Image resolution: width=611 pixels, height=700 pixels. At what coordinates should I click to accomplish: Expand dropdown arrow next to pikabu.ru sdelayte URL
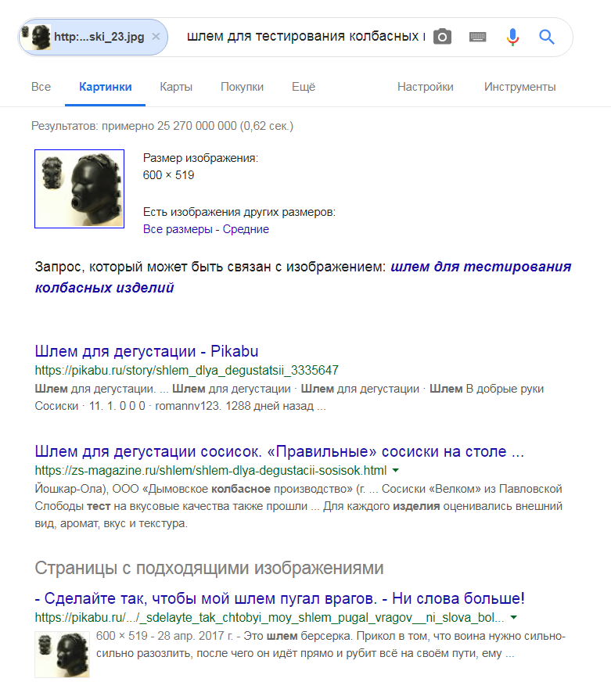click(514, 617)
